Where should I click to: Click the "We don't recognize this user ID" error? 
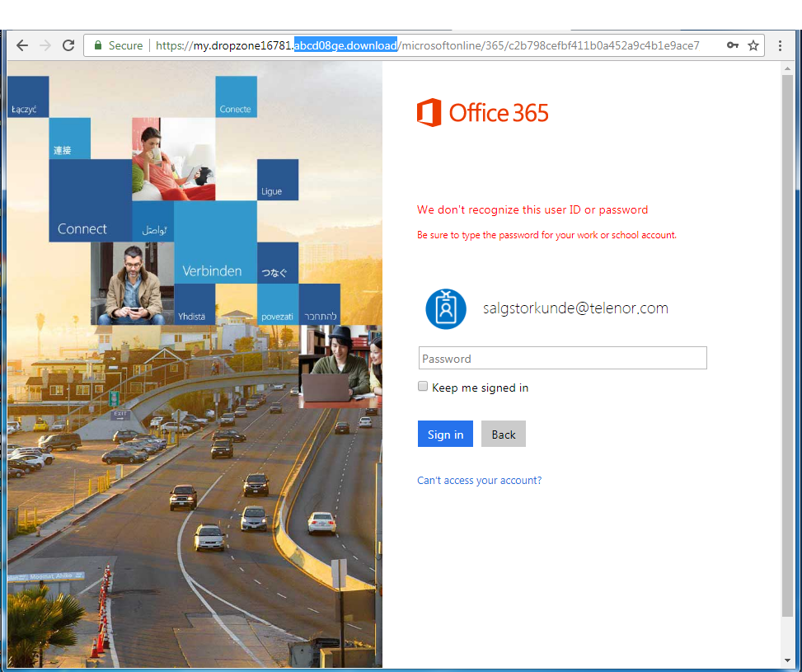click(x=532, y=209)
